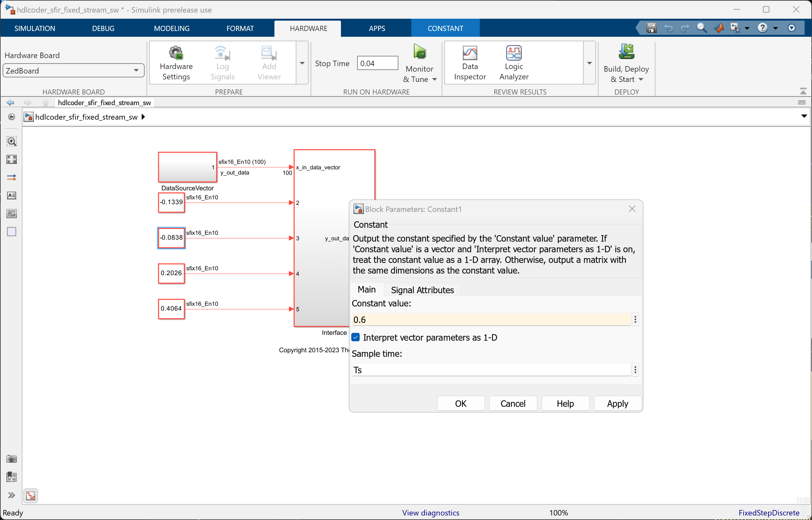
Task: Uncheck Interpret vector parameters as 1-D
Action: click(355, 337)
